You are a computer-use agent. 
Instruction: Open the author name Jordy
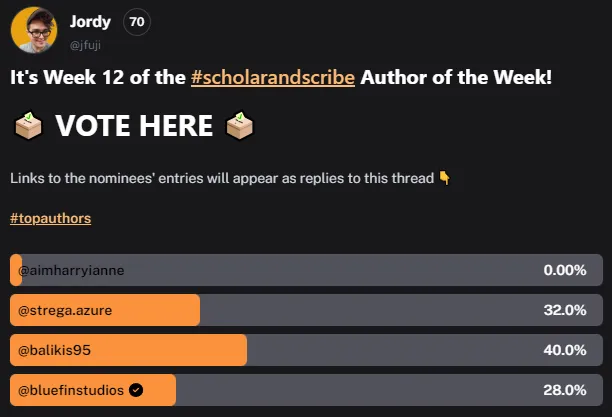pyautogui.click(x=91, y=22)
